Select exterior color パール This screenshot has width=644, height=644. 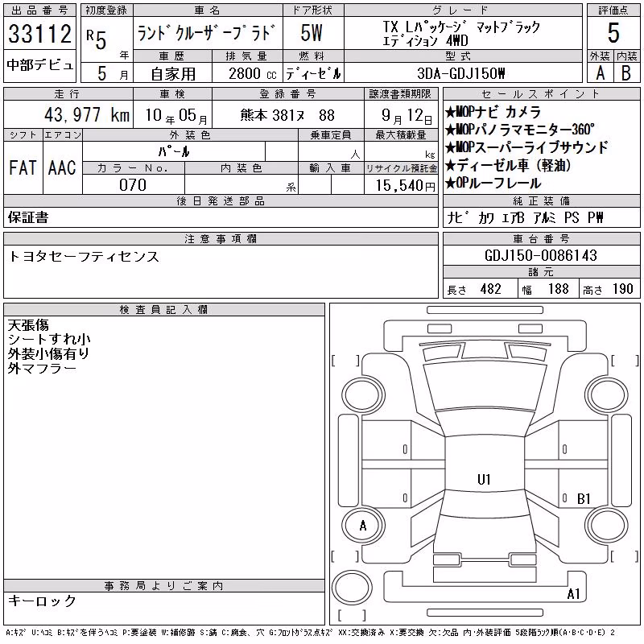coord(174,151)
